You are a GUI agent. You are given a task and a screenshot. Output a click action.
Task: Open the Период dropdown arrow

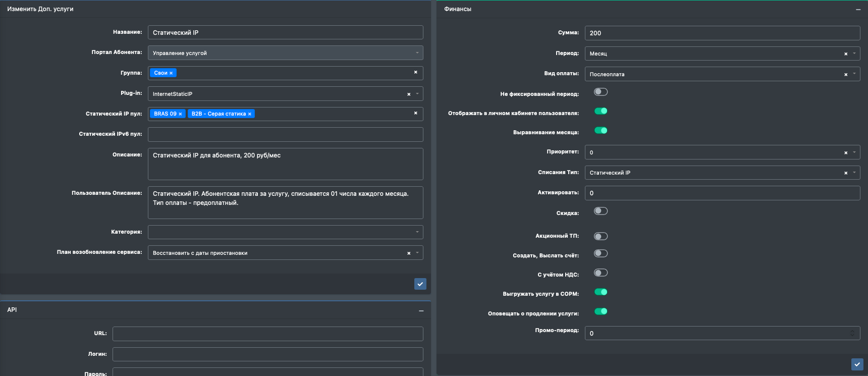854,53
